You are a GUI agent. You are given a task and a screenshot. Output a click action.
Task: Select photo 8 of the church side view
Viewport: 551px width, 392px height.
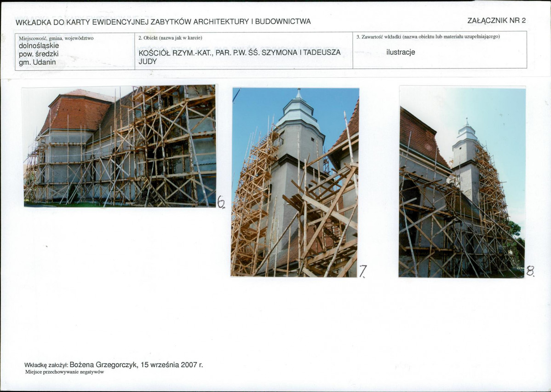point(462,182)
